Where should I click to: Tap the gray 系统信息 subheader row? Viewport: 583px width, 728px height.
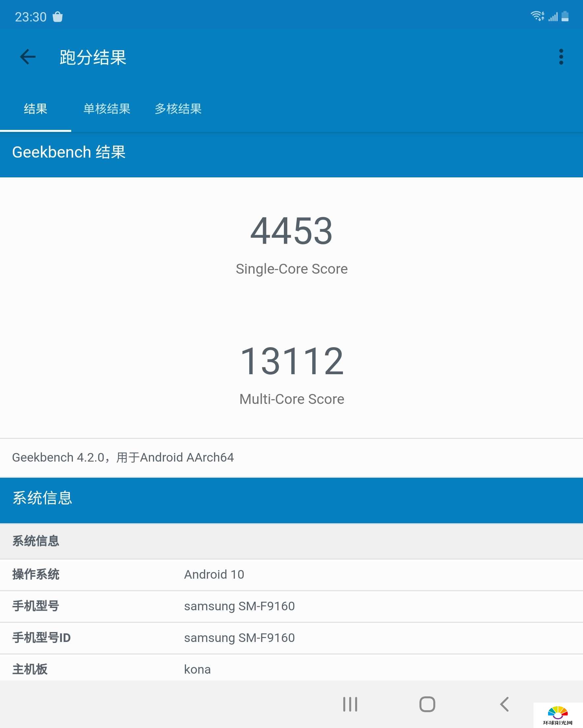291,541
